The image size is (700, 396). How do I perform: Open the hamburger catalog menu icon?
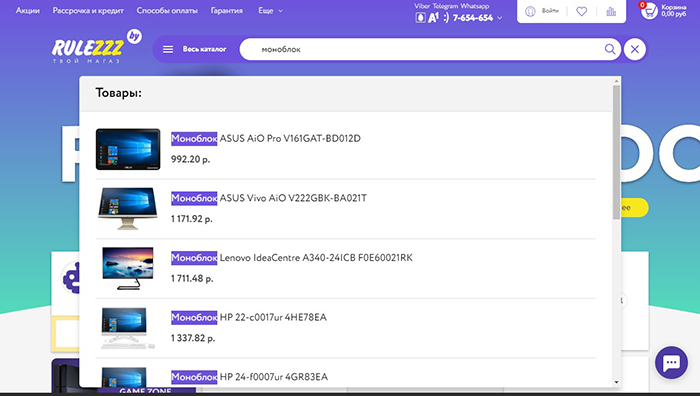pos(168,49)
